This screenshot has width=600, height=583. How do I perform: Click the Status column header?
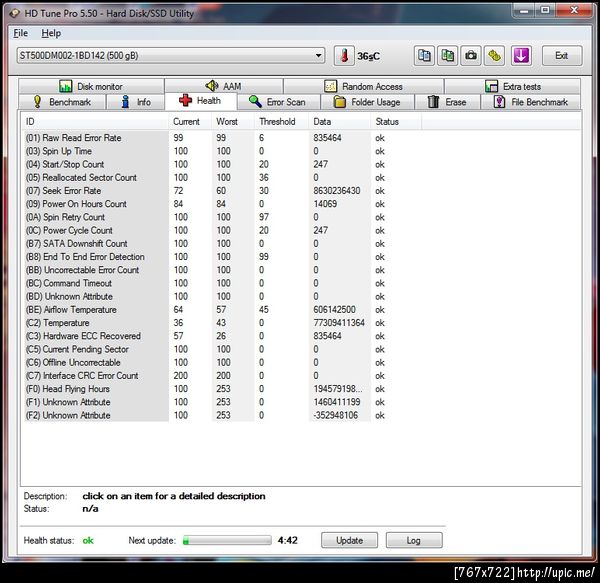(x=396, y=122)
